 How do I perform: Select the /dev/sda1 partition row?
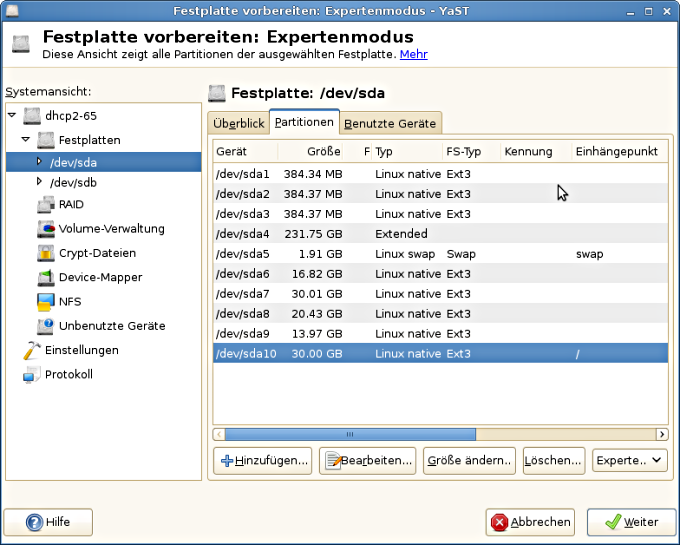point(440,174)
